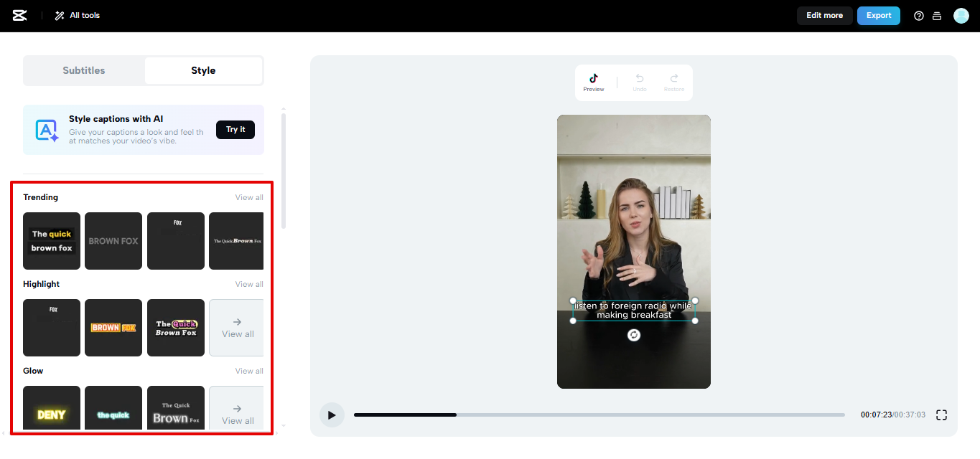Click the CapCut logo in the top-left corner
Viewport: 980px width, 459px height.
(19, 15)
